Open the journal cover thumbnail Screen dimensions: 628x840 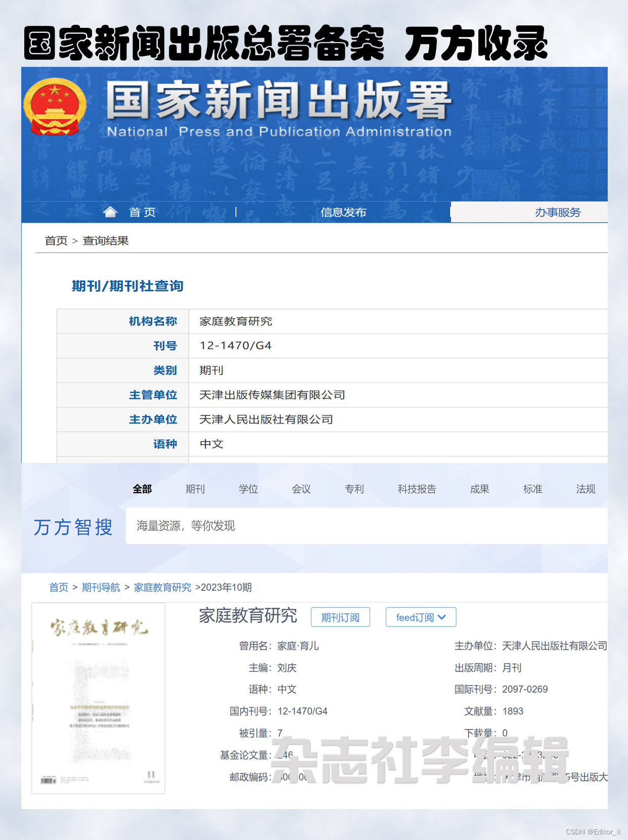click(x=99, y=698)
